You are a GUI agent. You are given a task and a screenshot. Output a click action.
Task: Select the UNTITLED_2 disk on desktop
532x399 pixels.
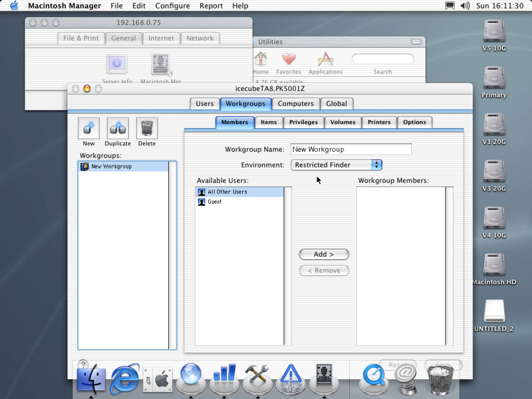pos(494,311)
